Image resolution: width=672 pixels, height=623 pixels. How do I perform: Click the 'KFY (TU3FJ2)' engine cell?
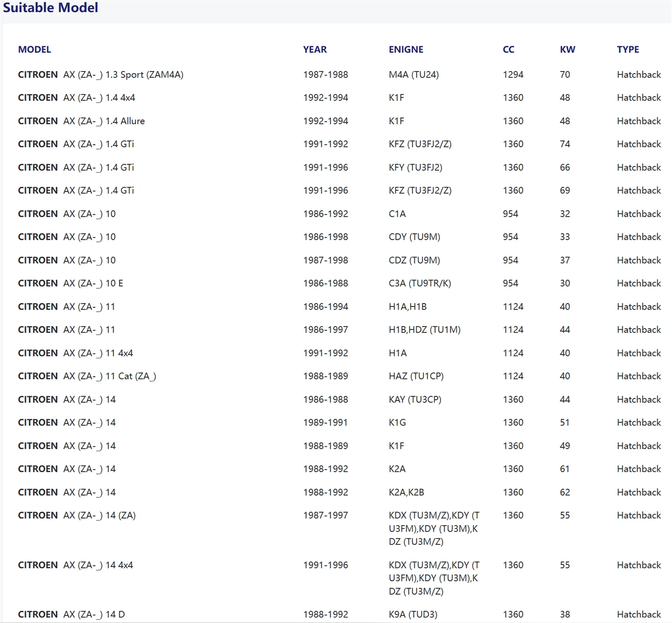415,168
